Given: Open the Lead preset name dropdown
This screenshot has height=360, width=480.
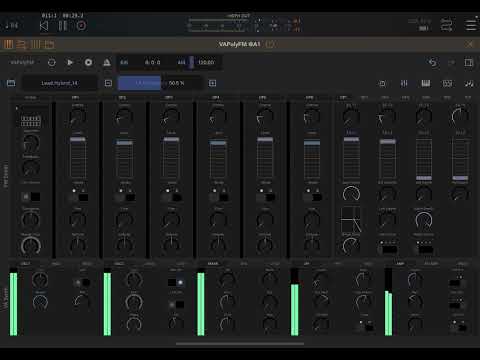Looking at the screenshot, I should point(60,83).
